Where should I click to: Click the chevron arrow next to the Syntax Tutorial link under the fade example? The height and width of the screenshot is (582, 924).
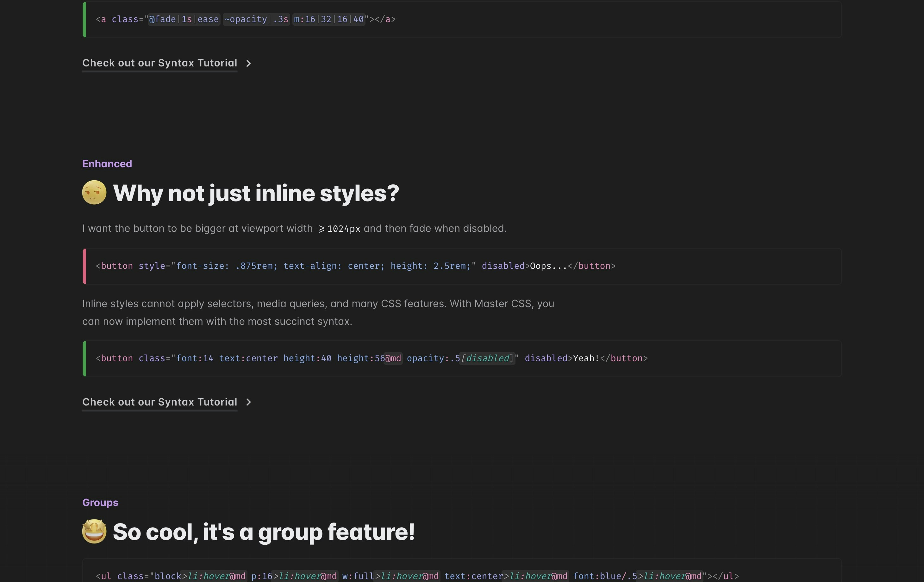point(248,63)
